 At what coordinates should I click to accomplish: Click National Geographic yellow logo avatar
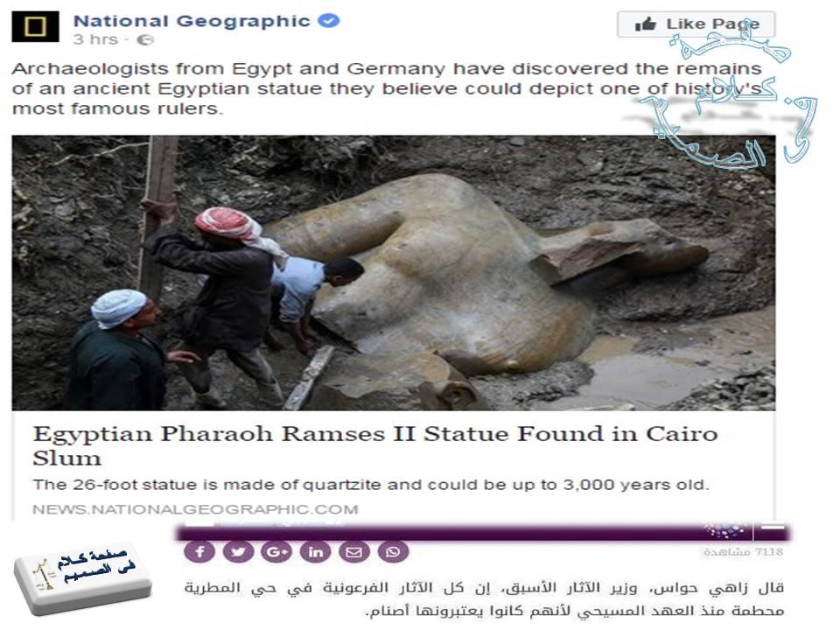35,27
